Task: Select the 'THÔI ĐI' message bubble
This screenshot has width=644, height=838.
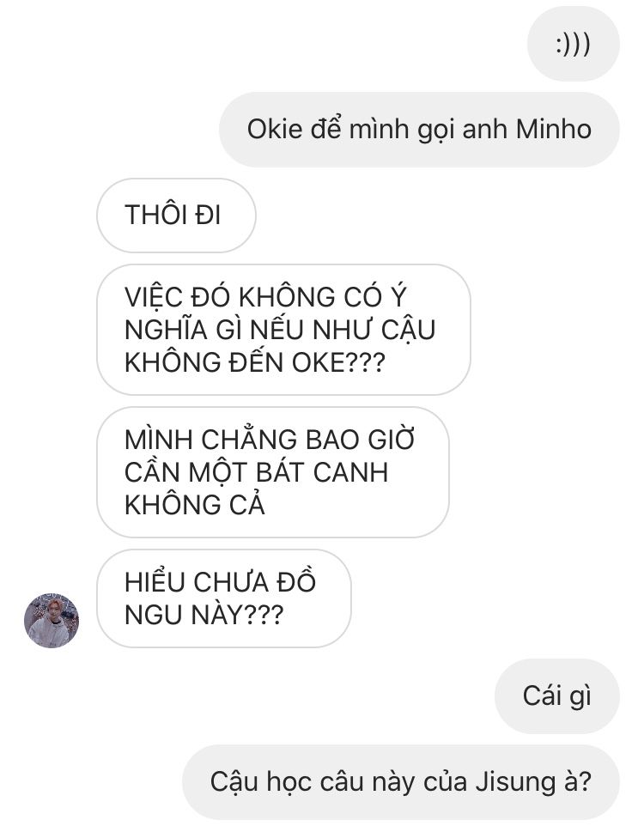Action: click(x=176, y=216)
